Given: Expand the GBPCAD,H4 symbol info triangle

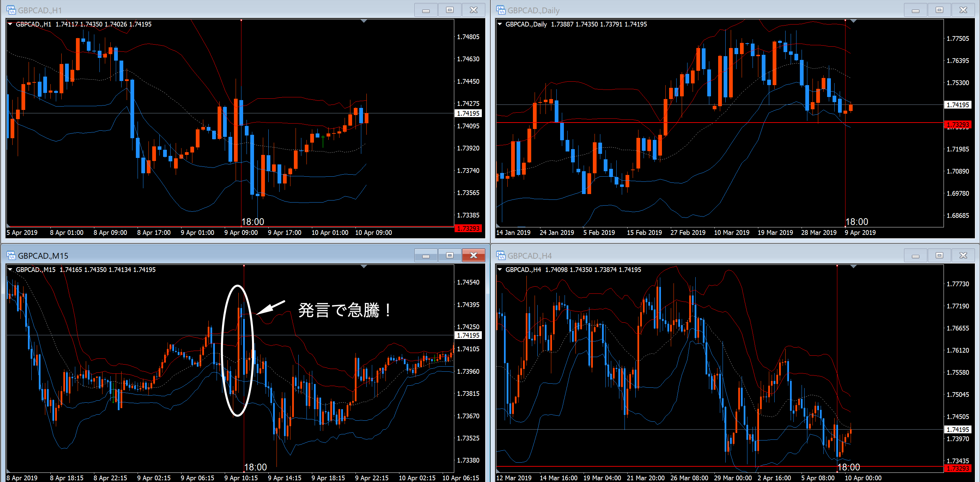Looking at the screenshot, I should click(x=500, y=269).
